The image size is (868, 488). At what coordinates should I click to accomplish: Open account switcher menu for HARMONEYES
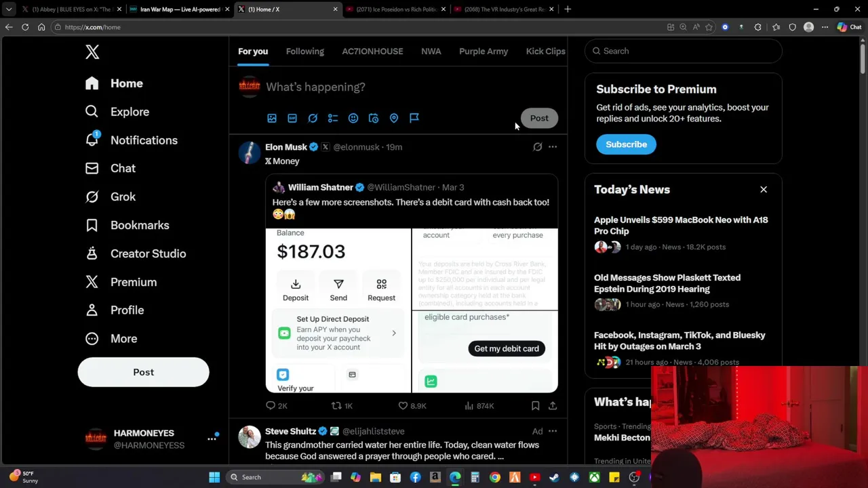click(212, 439)
